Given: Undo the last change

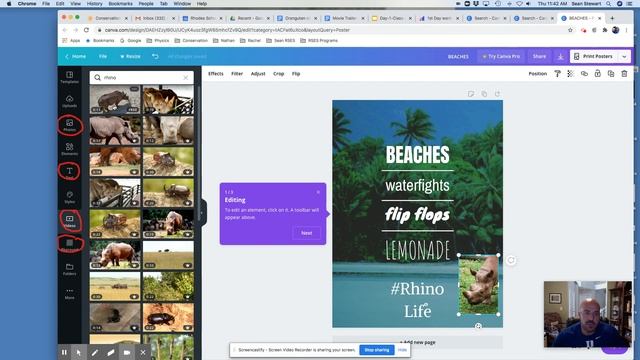Looking at the screenshot, I should click(x=155, y=56).
